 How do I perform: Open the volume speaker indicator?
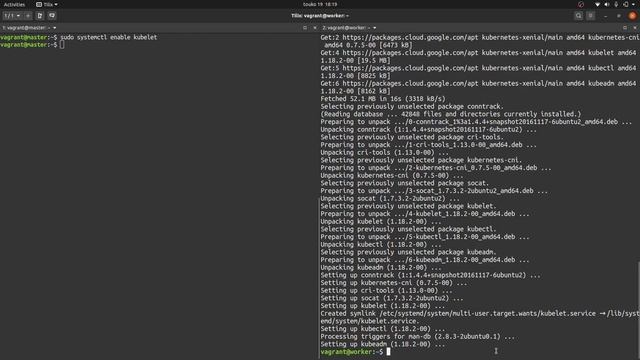(607, 4)
